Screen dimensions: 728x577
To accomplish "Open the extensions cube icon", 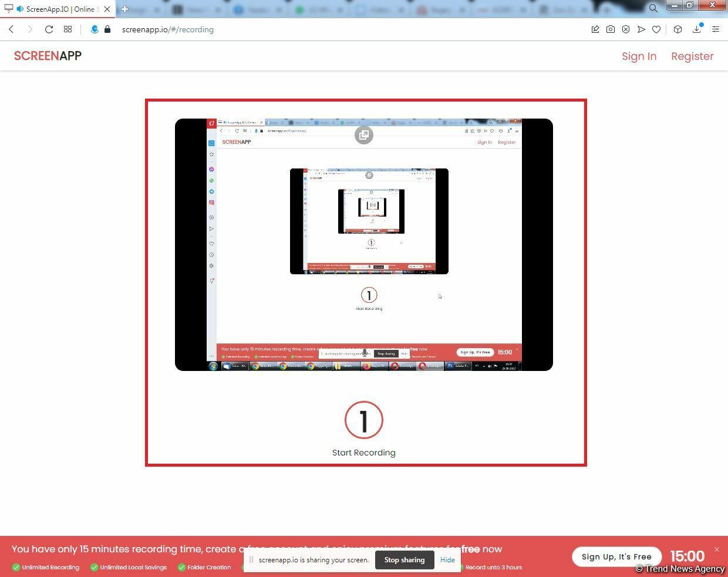I will 678,29.
